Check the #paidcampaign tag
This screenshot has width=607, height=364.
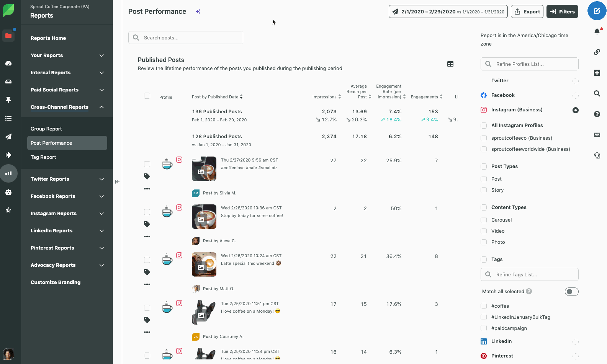pos(484,328)
